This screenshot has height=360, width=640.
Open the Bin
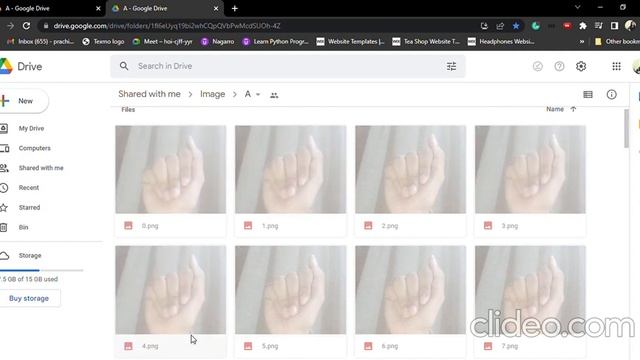[x=23, y=227]
